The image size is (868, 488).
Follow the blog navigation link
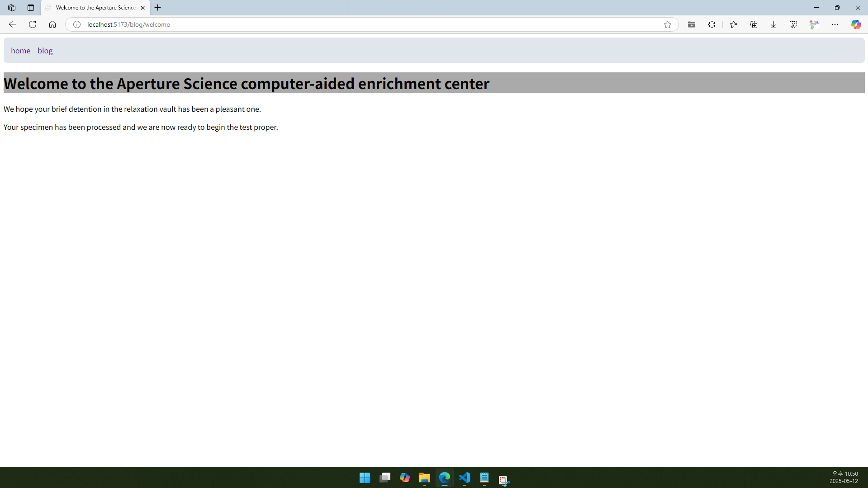tap(45, 51)
